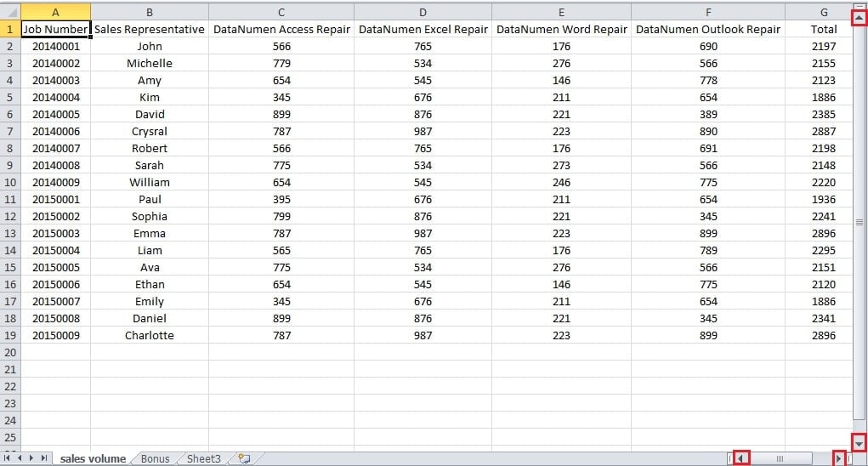The image size is (868, 466).
Task: Select the cell containing Sophia
Action: [150, 216]
